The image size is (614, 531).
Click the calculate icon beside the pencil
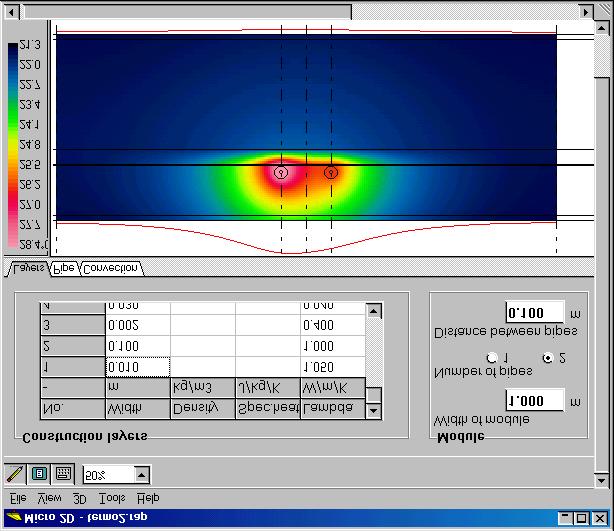point(39,474)
